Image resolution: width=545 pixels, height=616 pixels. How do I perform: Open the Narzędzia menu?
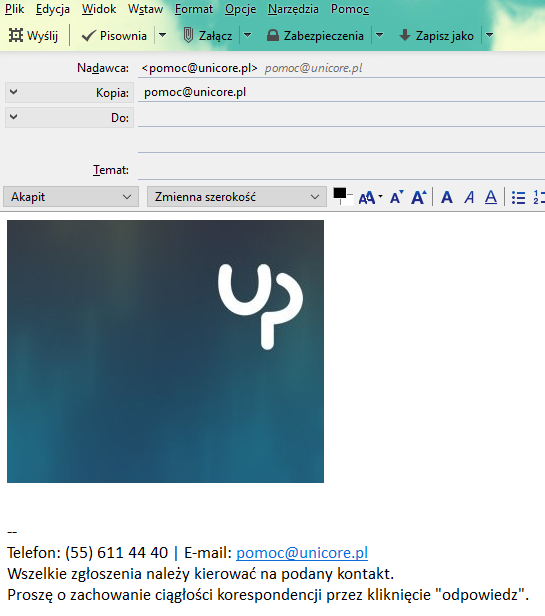click(293, 9)
